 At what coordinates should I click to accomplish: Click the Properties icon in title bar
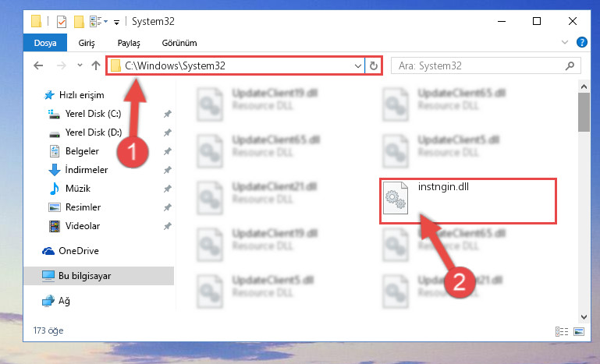pos(61,21)
